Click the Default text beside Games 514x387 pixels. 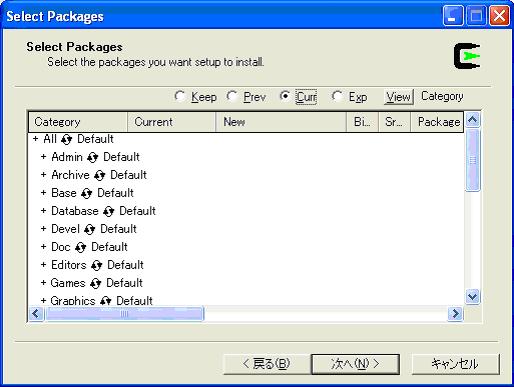pos(124,283)
